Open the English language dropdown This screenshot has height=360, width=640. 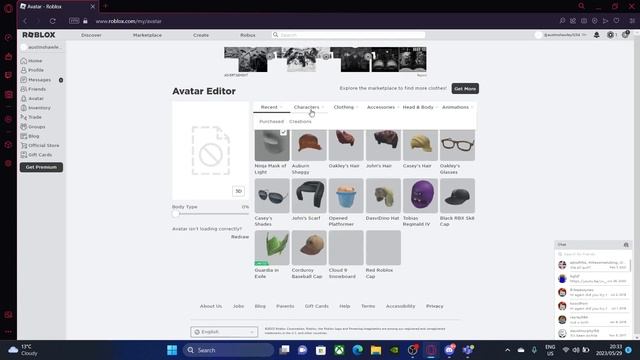point(224,332)
